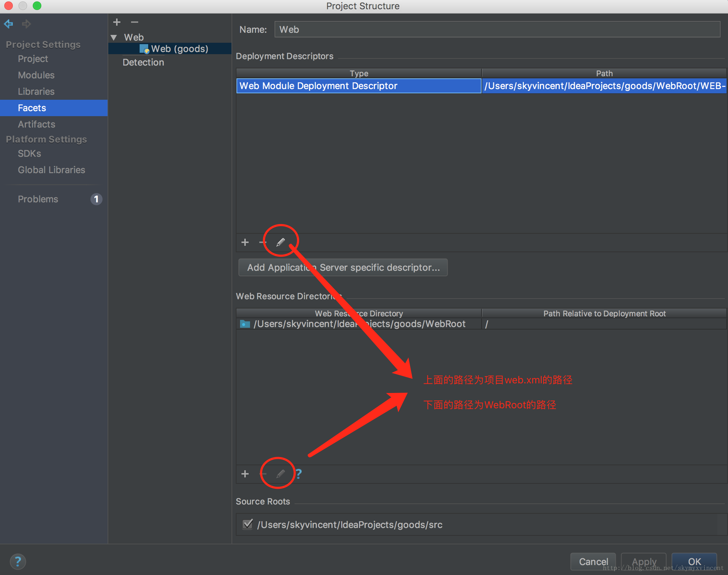Click the add '+' icon in Web Resource Directories section
Viewport: 728px width, 575px height.
click(x=244, y=473)
